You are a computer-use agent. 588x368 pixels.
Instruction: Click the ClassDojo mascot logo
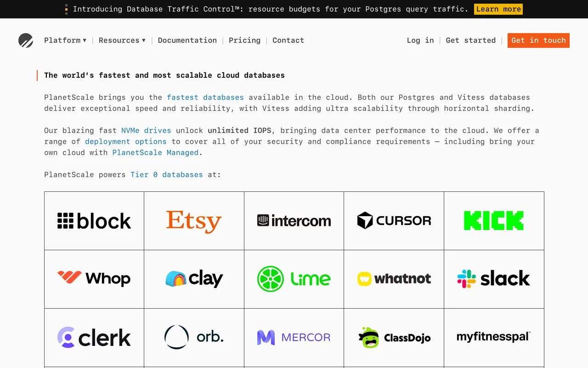click(368, 337)
